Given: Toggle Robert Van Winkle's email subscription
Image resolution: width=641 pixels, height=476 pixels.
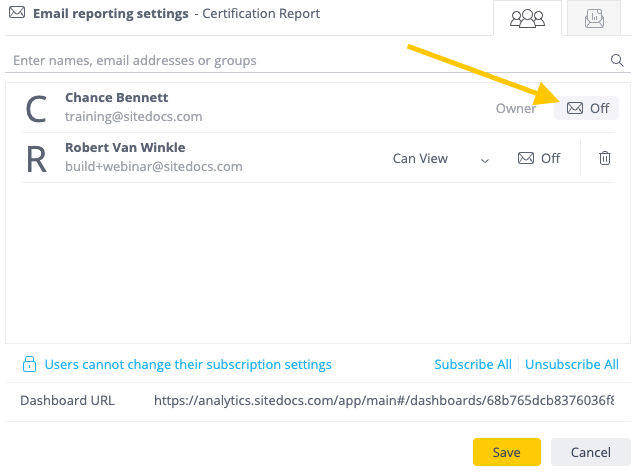Looking at the screenshot, I should coord(539,158).
